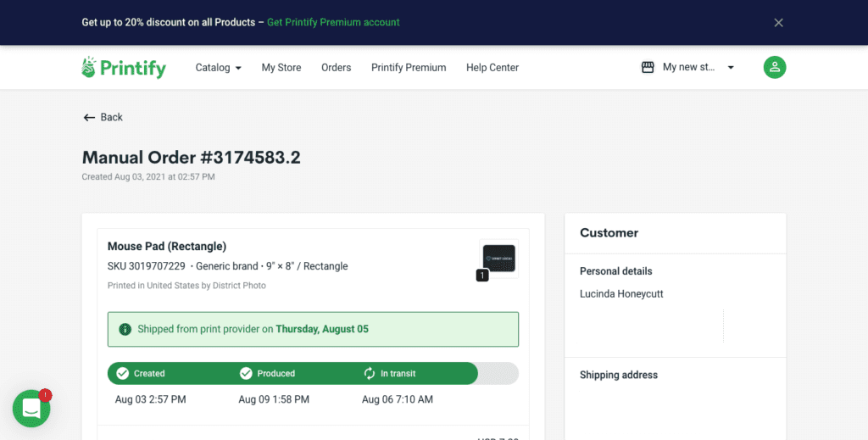Screen dimensions: 868x440
Task: Click the Personal details label
Action: [616, 271]
